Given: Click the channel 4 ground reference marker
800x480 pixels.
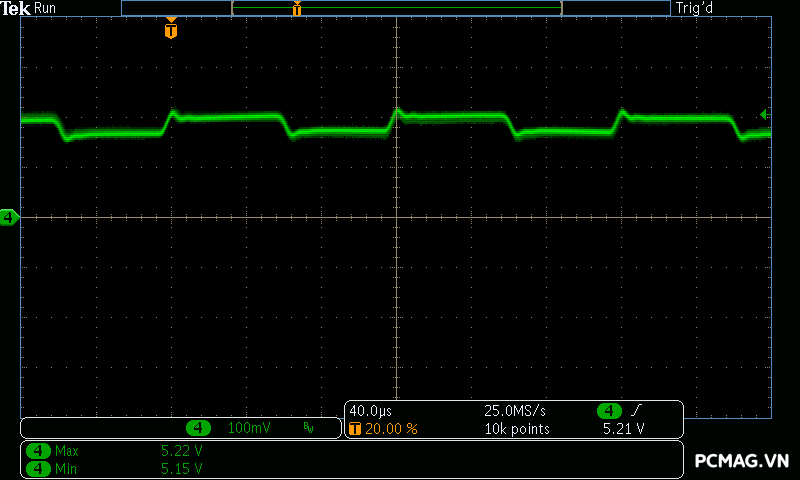Looking at the screenshot, I should pos(9,217).
